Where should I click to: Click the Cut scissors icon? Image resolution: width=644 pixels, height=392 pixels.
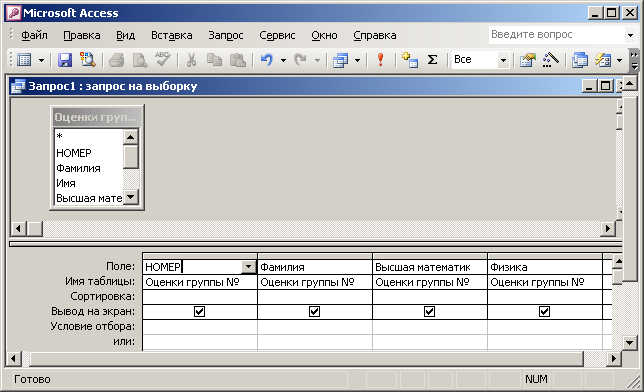tap(191, 60)
